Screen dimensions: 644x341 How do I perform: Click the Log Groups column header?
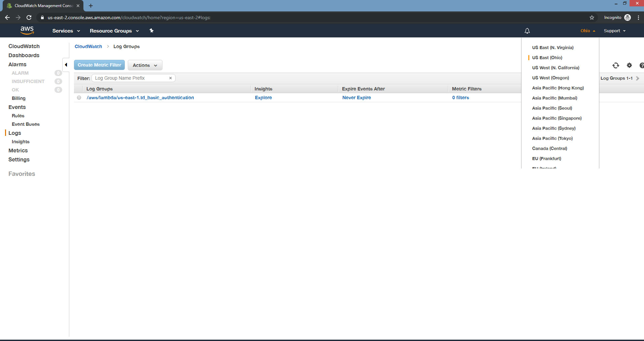pos(99,89)
